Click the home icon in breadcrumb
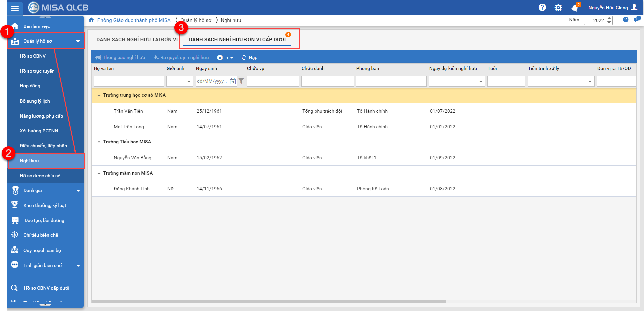The width and height of the screenshot is (644, 311). pyautogui.click(x=91, y=20)
